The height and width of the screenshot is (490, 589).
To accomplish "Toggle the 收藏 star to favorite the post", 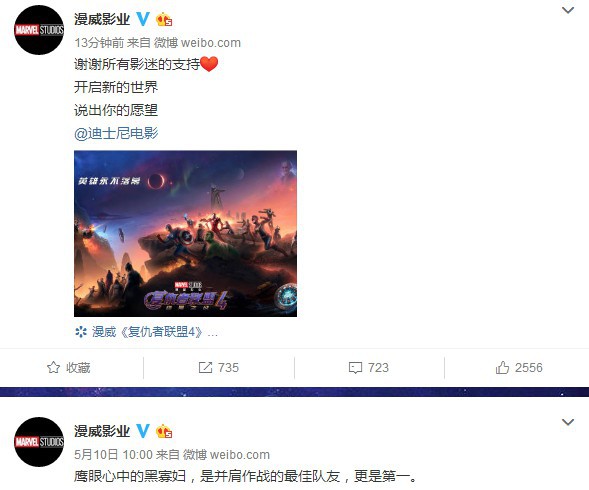I will tap(53, 368).
